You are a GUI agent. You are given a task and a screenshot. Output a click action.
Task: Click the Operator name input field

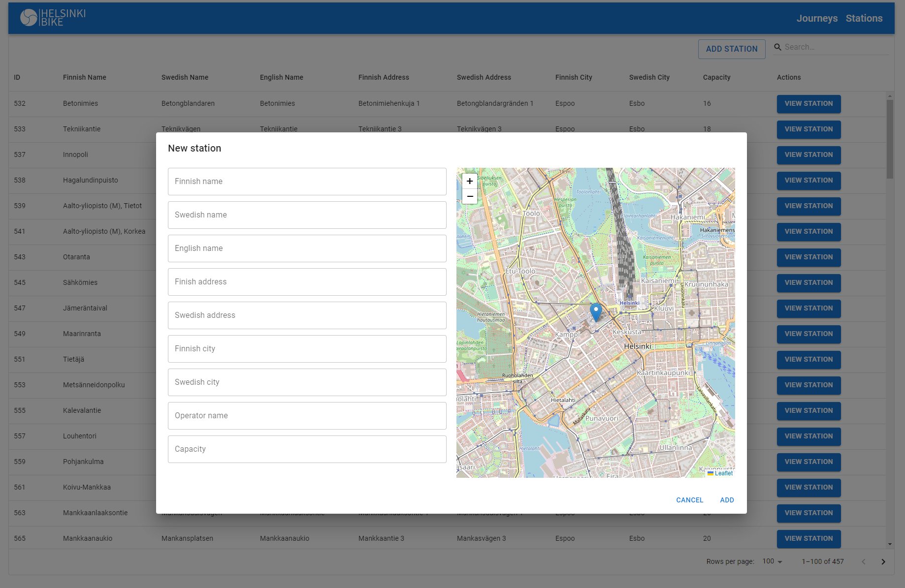click(307, 415)
